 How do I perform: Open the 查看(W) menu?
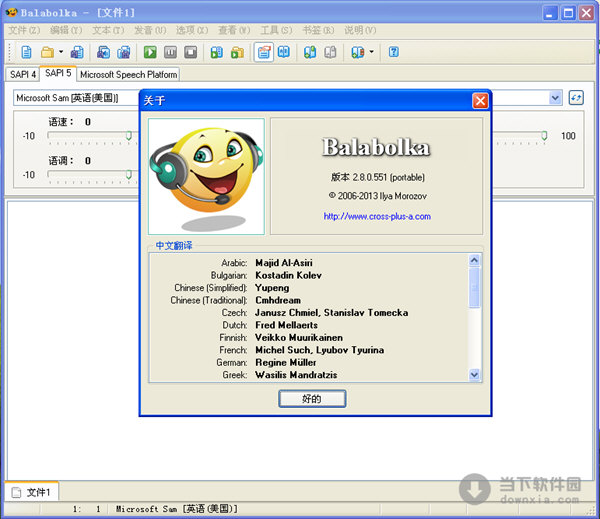(234, 30)
